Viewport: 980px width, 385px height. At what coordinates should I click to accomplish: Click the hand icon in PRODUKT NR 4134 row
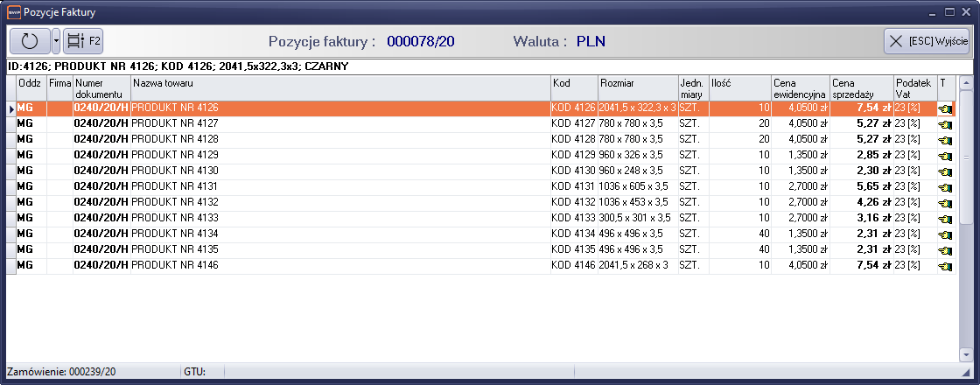[946, 234]
